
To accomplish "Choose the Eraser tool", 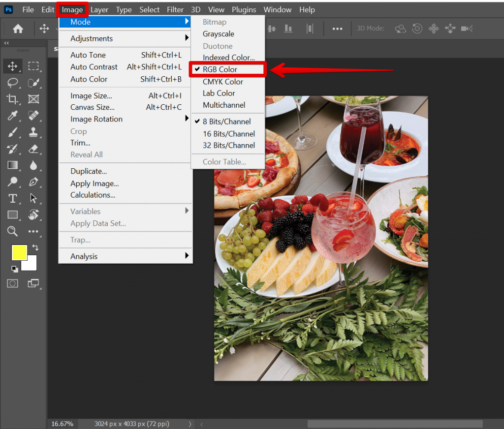I will (33, 149).
